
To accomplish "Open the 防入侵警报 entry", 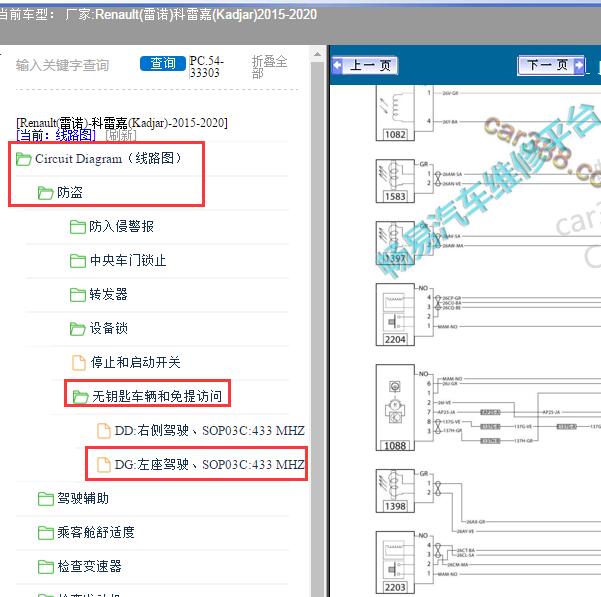I will (122, 226).
